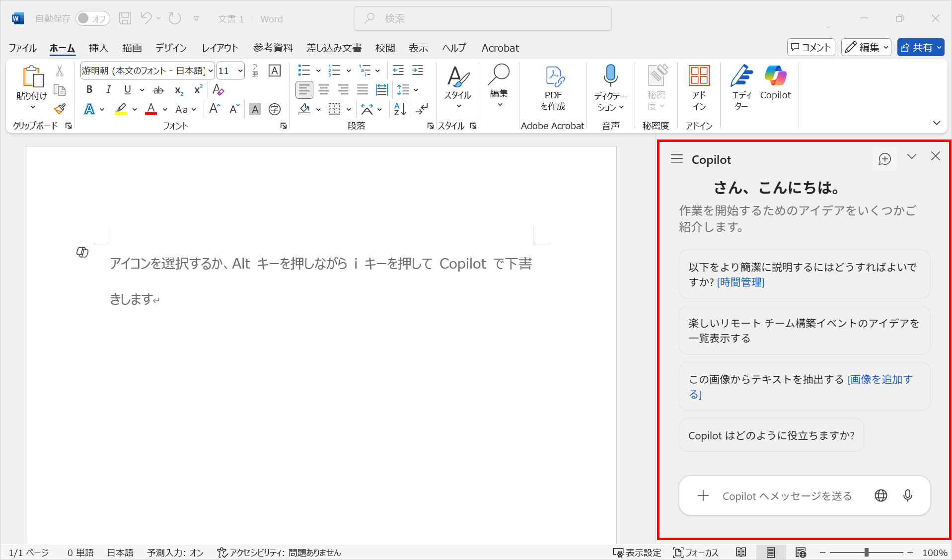Expand the Line spacing dropdown arrow
Viewport: 952px width, 560px height.
pos(416,90)
